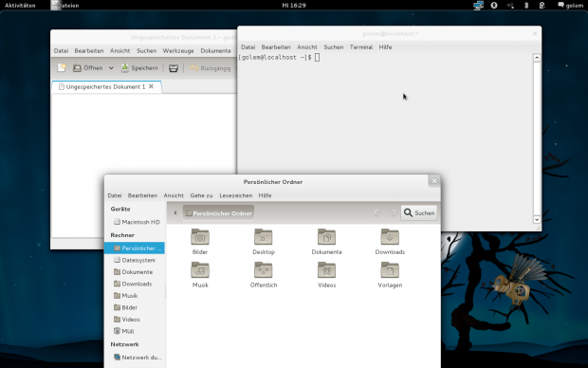The image size is (588, 368).
Task: Click the Suchen search button in file manager
Action: [419, 213]
